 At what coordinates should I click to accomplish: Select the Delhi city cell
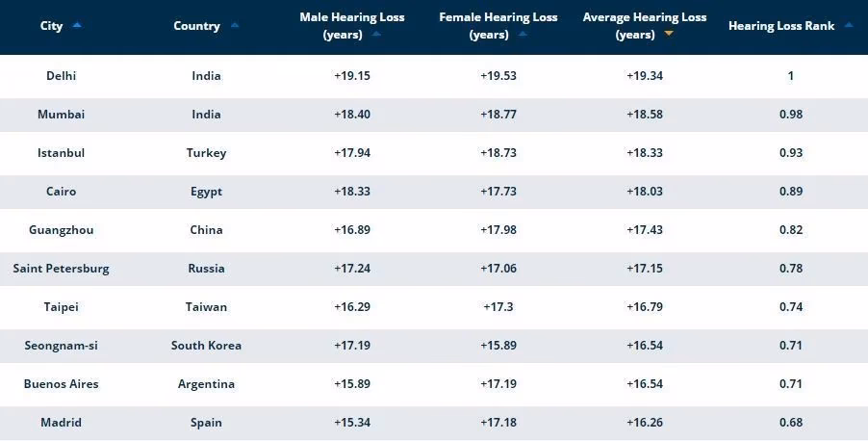click(62, 76)
